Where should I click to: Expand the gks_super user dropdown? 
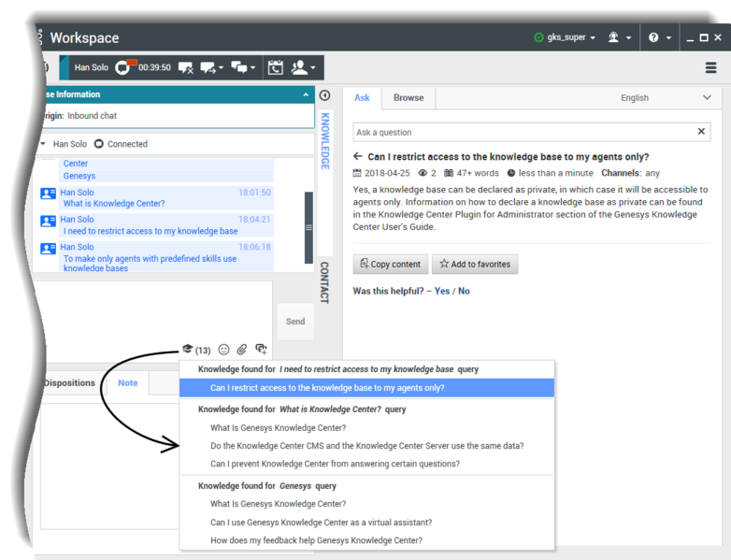(593, 37)
